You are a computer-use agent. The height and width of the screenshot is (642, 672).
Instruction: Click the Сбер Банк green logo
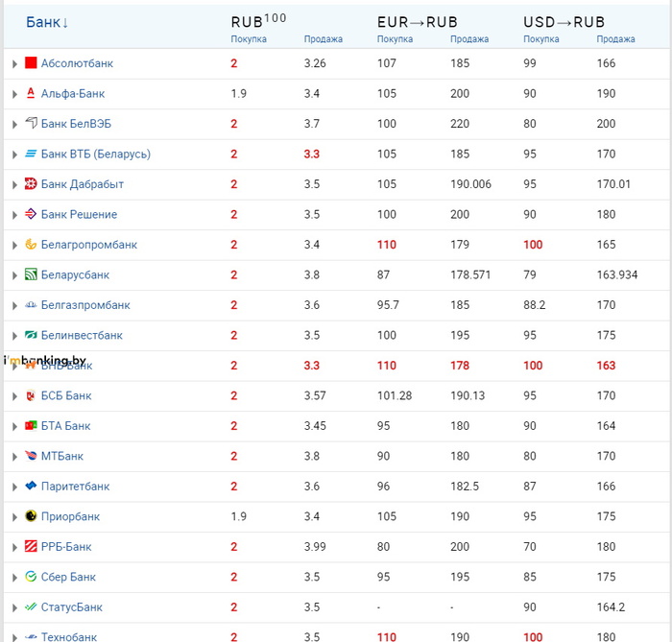click(x=31, y=577)
